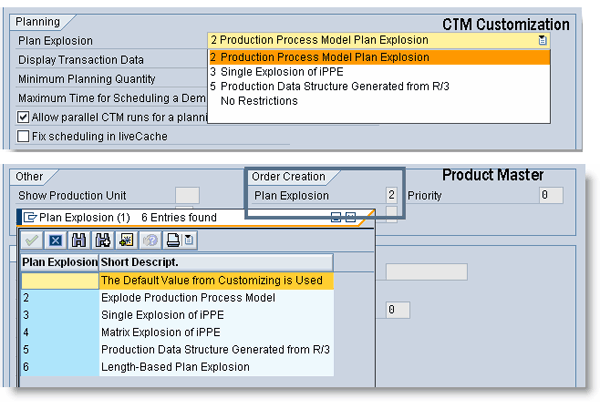The width and height of the screenshot is (600, 409).
Task: Click the binoculars Find icon
Action: tap(80, 240)
